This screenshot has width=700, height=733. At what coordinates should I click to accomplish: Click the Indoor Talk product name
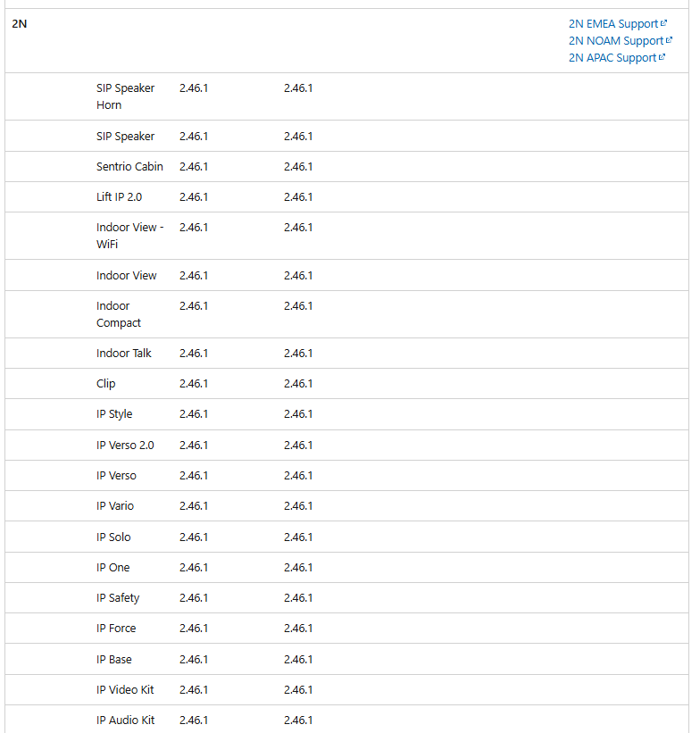pyautogui.click(x=124, y=354)
